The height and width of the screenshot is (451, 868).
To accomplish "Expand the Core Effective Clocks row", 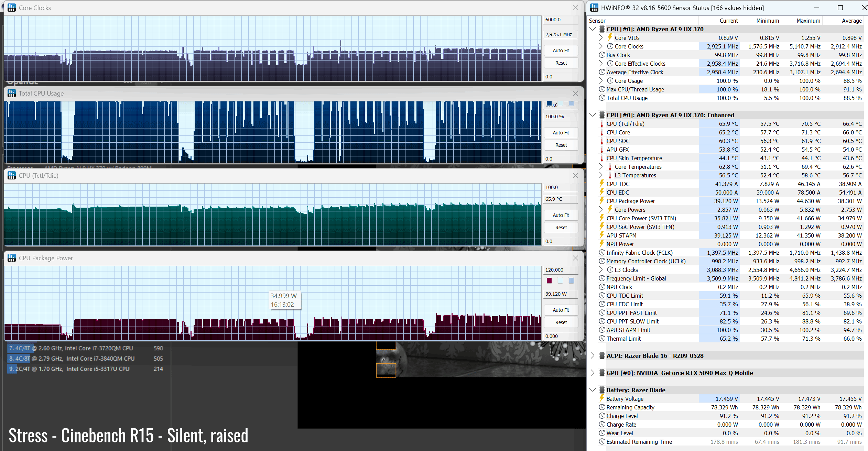I will (x=601, y=63).
